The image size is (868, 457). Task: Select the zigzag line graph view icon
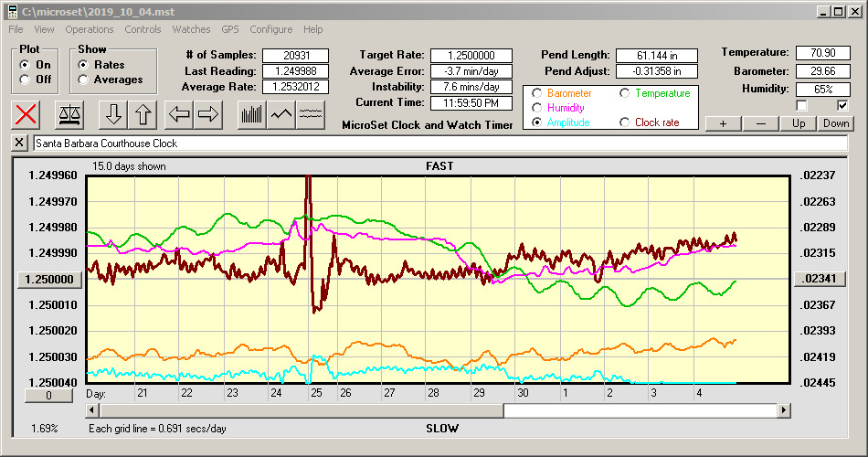pos(281,114)
